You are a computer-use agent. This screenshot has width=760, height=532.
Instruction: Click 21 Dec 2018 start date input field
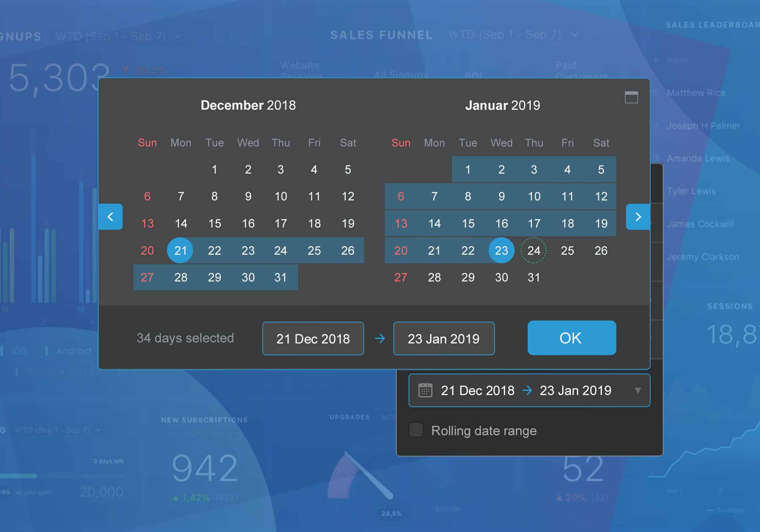coord(313,338)
